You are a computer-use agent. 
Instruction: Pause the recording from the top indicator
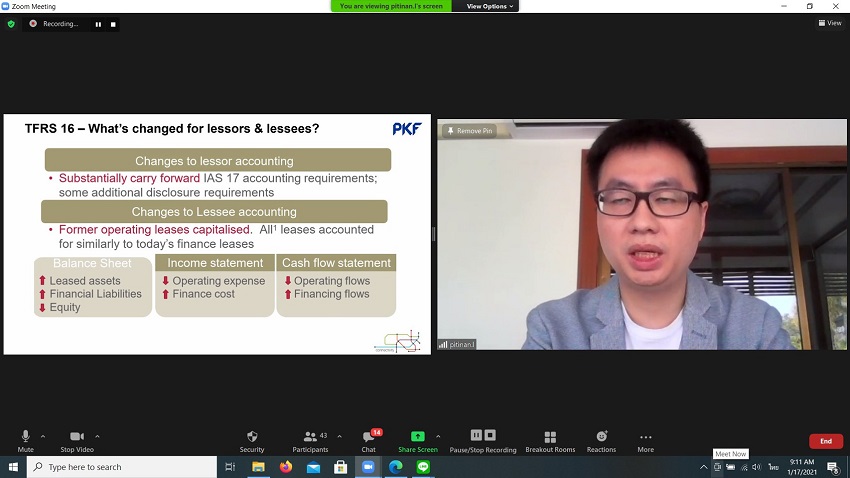pyautogui.click(x=98, y=24)
